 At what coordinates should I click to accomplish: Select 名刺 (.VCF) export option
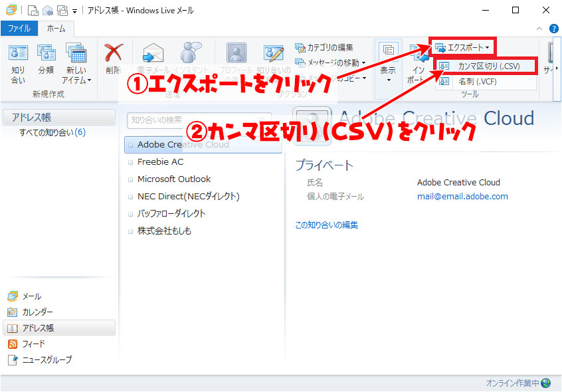click(x=486, y=81)
